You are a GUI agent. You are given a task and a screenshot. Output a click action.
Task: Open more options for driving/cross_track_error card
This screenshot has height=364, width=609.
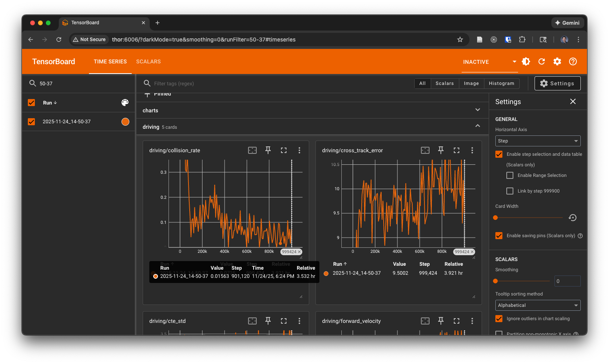[x=472, y=150]
